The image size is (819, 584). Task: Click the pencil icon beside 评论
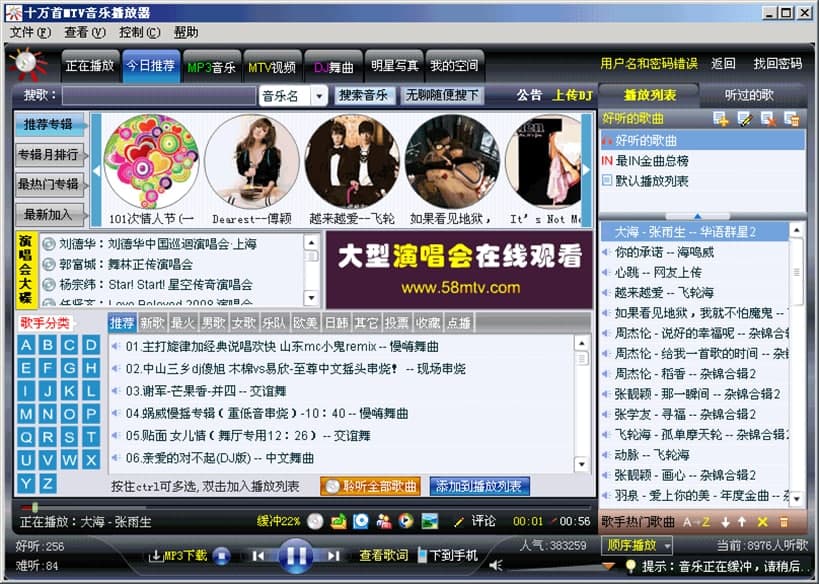click(x=459, y=521)
